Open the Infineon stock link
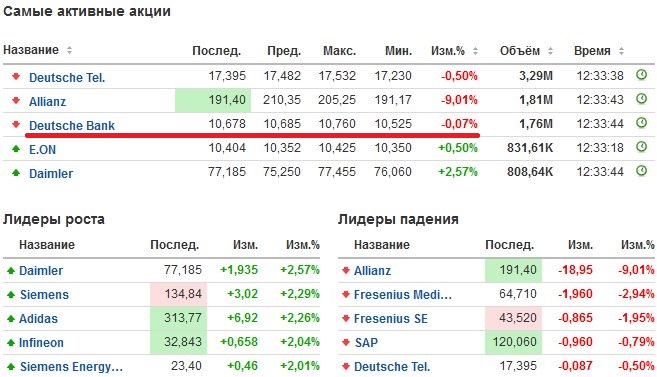This screenshot has height=377, width=657. (x=41, y=342)
